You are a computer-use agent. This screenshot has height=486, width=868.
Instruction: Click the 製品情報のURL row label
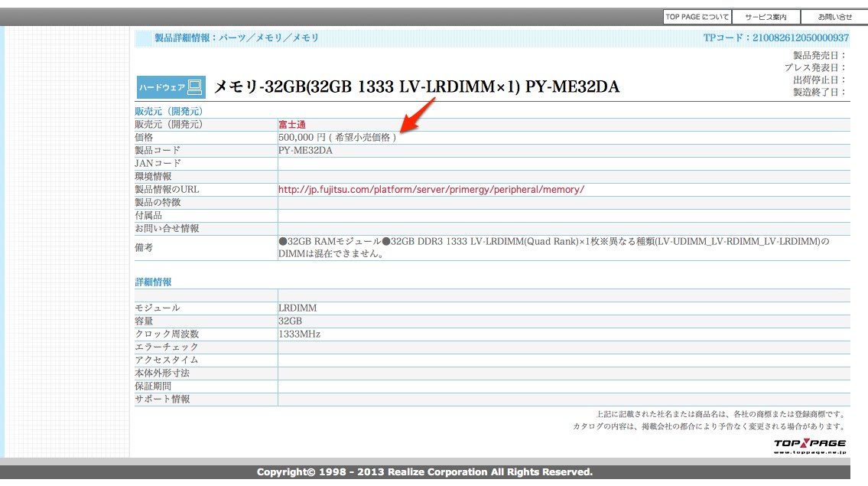pos(167,190)
